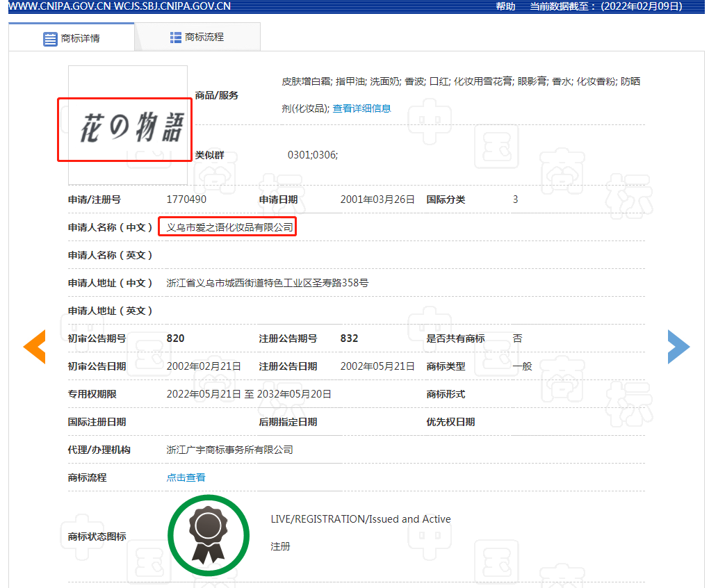The image size is (709, 588).
Task: Click the 点击查看 trademark process link
Action: point(186,477)
